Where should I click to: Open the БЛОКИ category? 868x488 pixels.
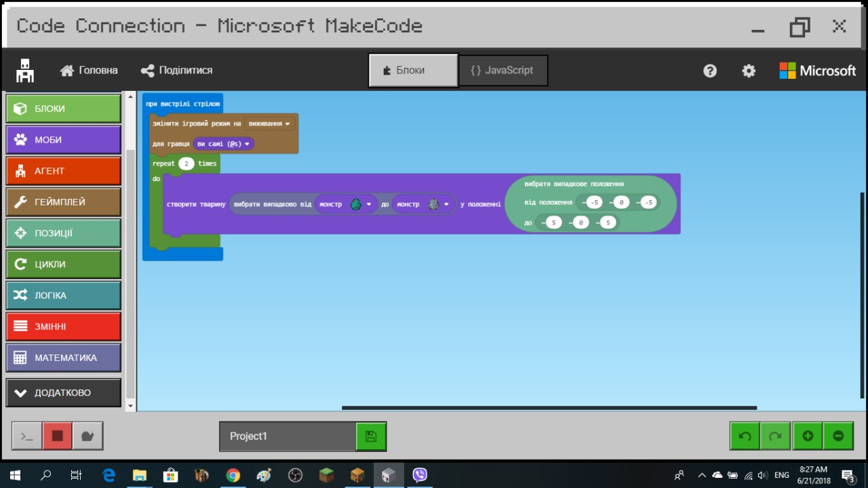pyautogui.click(x=63, y=109)
